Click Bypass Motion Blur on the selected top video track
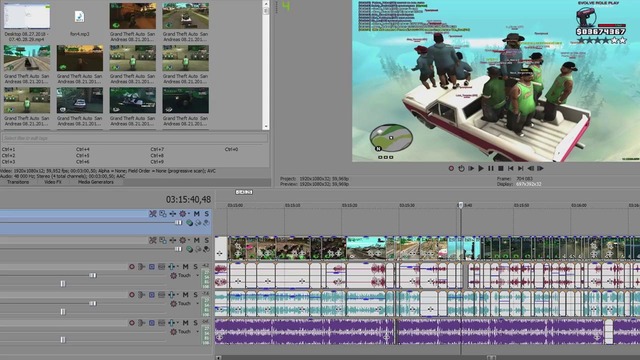This screenshot has height=360, width=640. tap(153, 213)
